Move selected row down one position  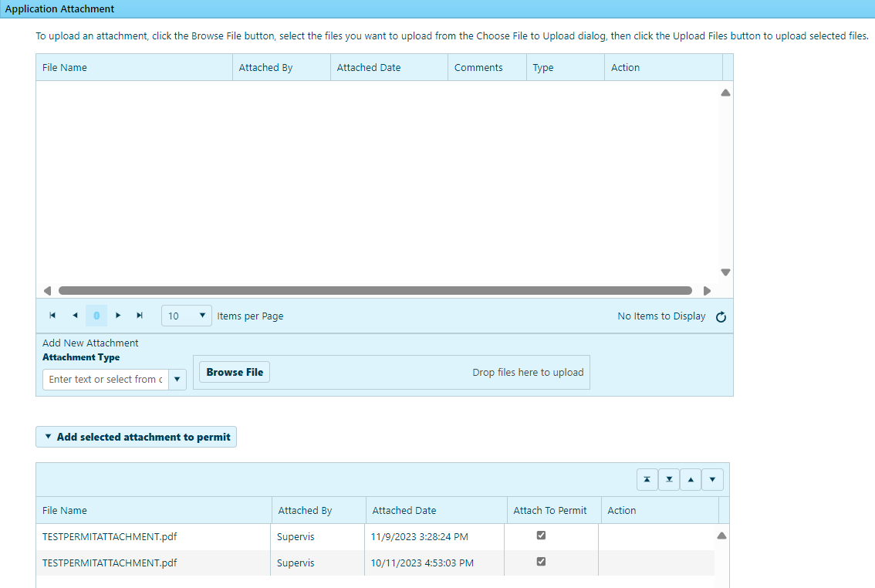tap(711, 480)
